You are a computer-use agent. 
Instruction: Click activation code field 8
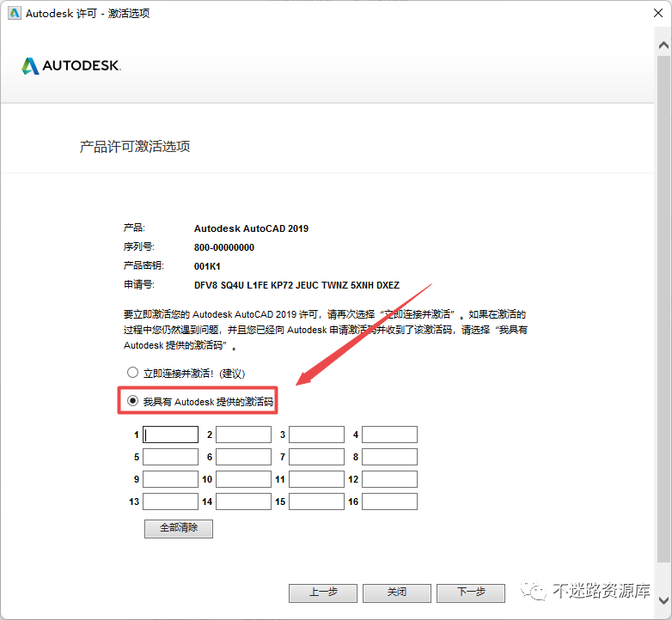389,457
